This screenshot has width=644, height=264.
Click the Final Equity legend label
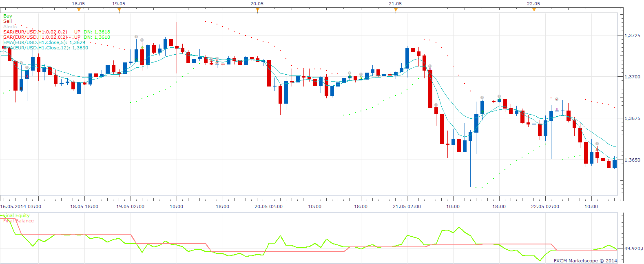16,215
